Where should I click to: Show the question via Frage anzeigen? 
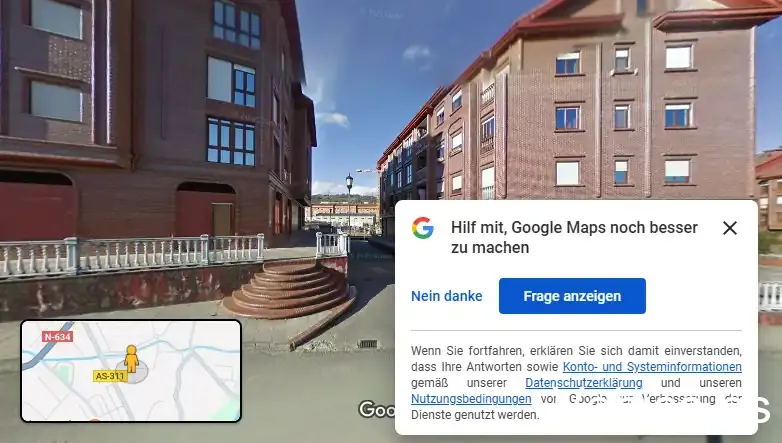coord(572,296)
